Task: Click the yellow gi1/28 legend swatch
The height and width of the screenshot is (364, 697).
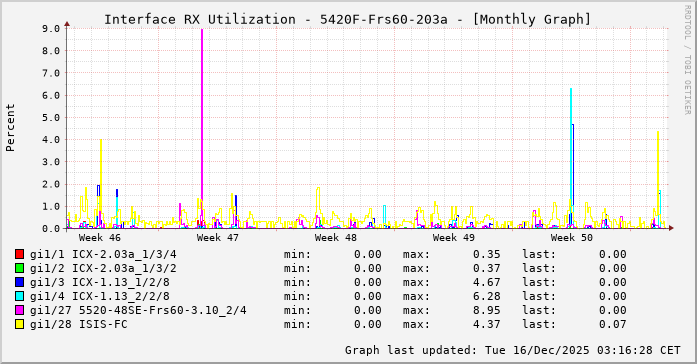Action: pyautogui.click(x=19, y=324)
